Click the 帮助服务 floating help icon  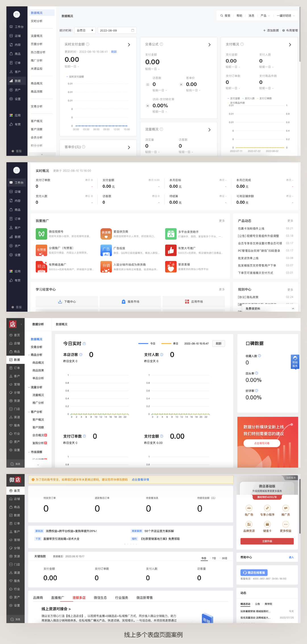295,362
